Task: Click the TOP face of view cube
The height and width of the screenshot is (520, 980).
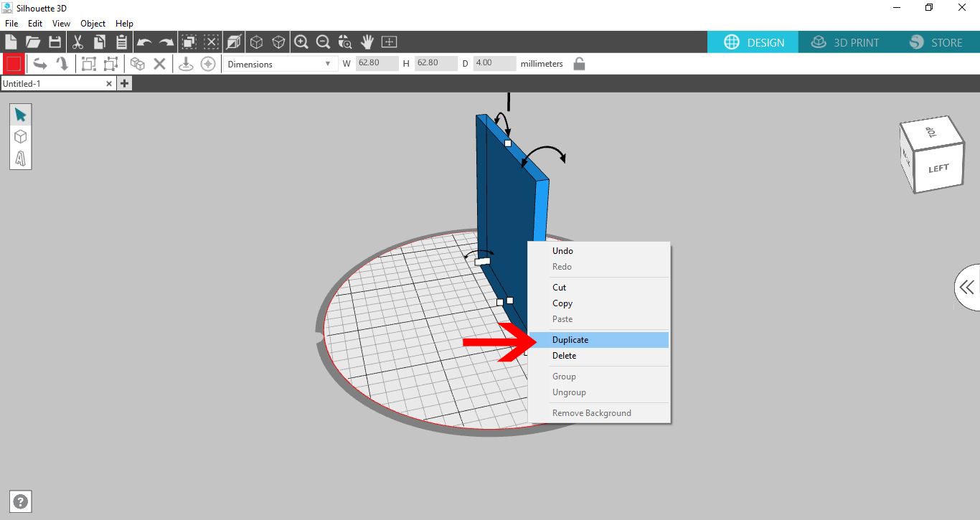Action: [931, 132]
